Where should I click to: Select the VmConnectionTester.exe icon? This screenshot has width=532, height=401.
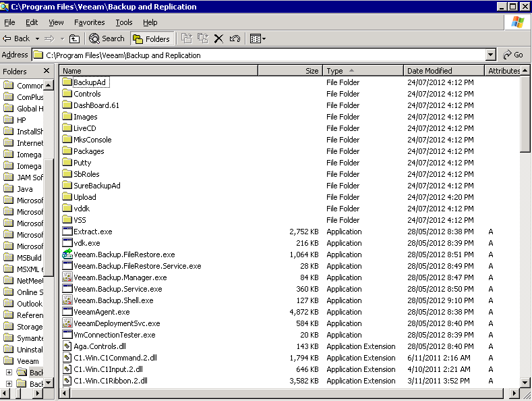[x=67, y=334]
